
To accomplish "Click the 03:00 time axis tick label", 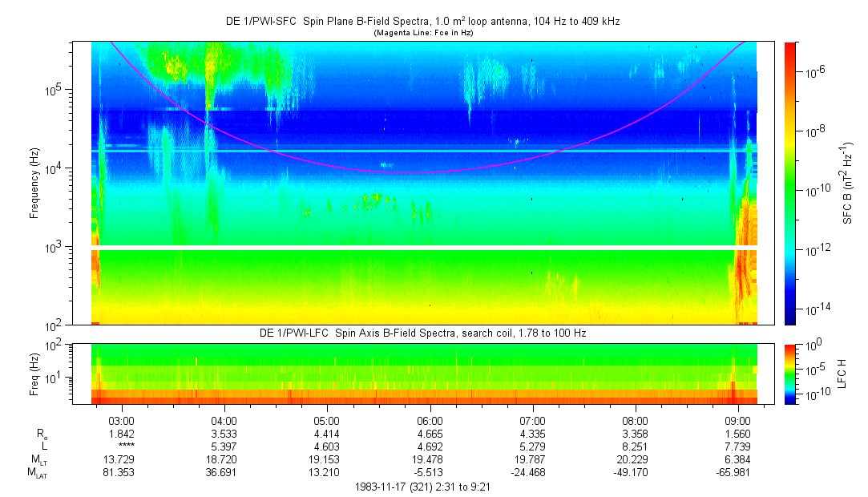I will point(121,421).
